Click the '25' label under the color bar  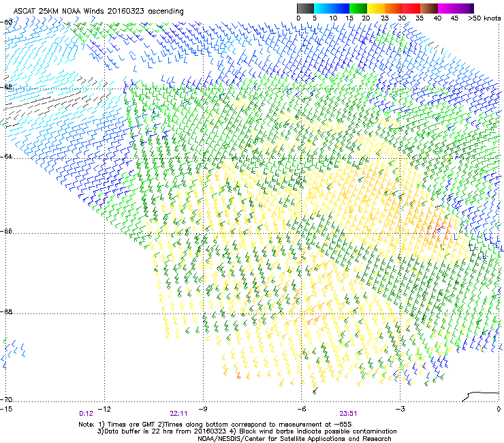(384, 18)
